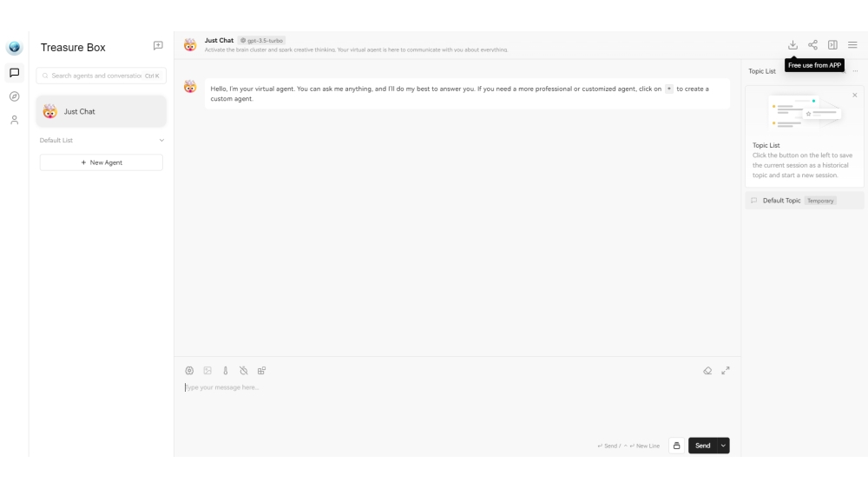Screen dimensions: 868x489
Task: Open the plugins icon in input toolbar
Action: [261, 370]
